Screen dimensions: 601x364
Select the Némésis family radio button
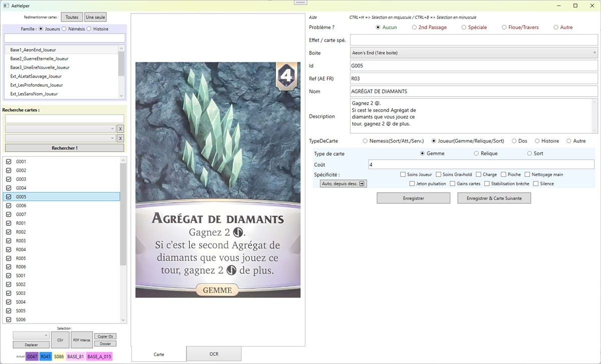pyautogui.click(x=64, y=29)
